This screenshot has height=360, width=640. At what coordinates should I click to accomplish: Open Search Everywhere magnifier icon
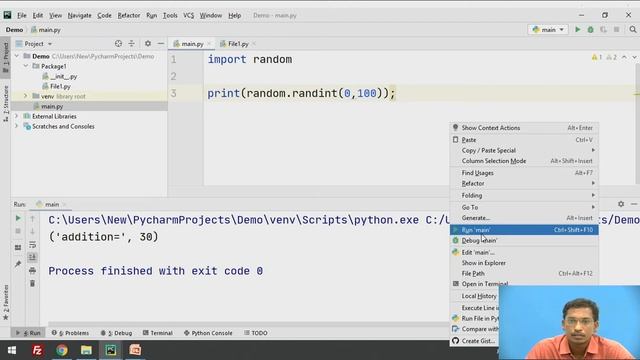click(x=633, y=29)
